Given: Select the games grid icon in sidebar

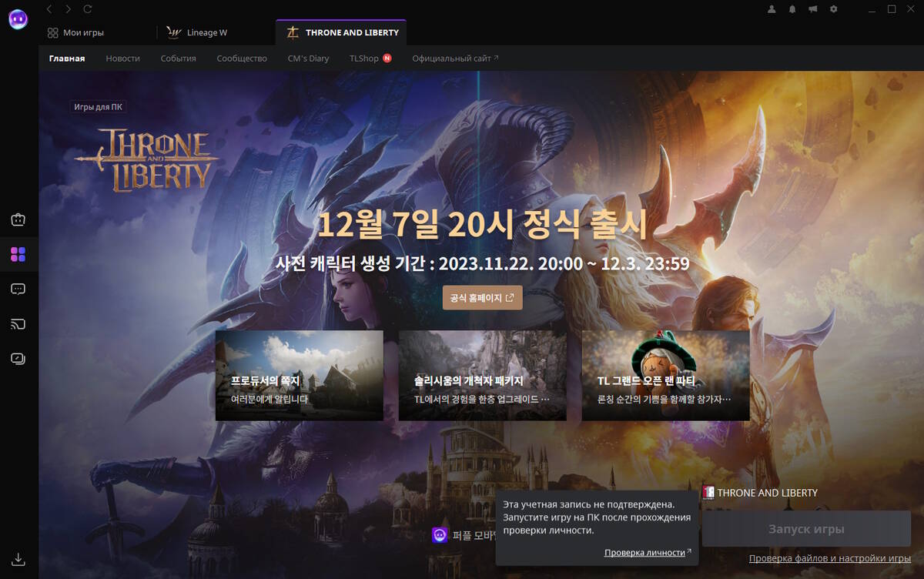Looking at the screenshot, I should tap(18, 254).
